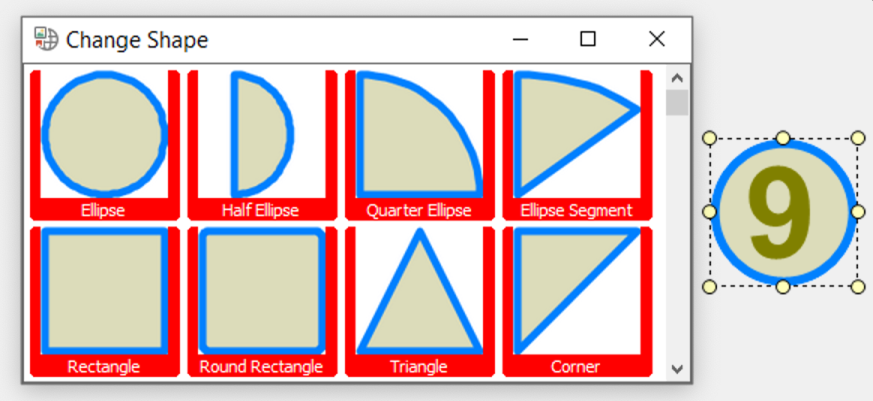
Task: Maximize the Change Shape window
Action: coord(588,40)
